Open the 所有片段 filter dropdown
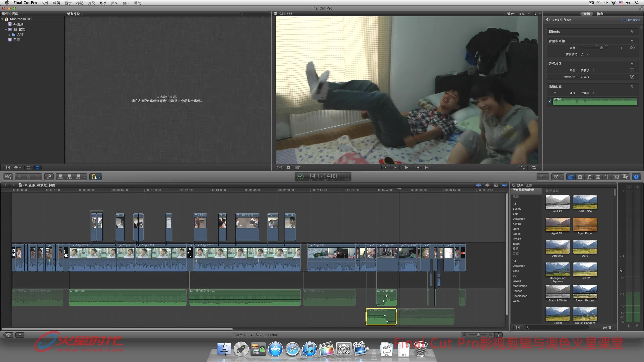644x362 pixels. click(x=75, y=14)
